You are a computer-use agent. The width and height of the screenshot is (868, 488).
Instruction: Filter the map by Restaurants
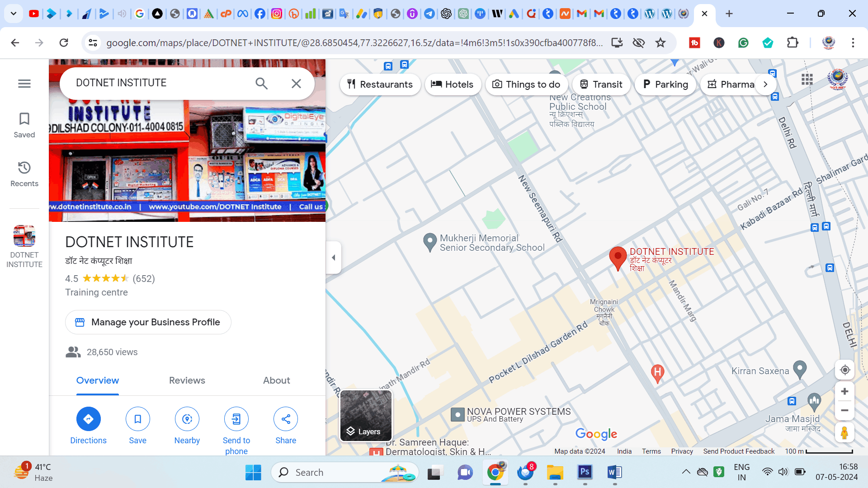380,84
